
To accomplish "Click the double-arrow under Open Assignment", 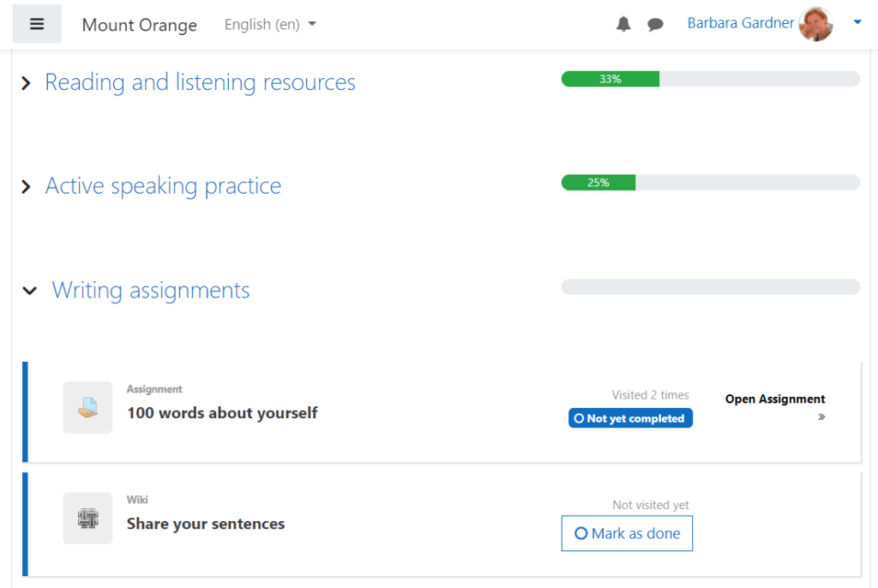I will [821, 417].
